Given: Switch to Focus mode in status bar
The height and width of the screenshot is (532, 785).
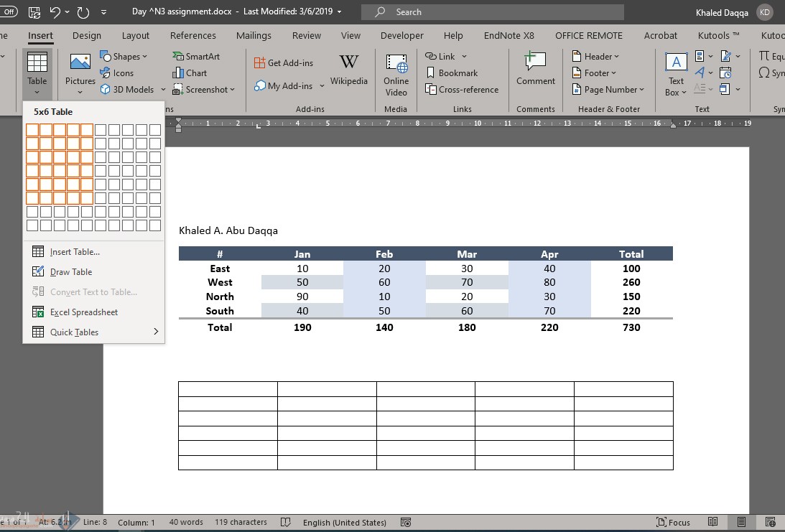Looking at the screenshot, I should pyautogui.click(x=673, y=523).
